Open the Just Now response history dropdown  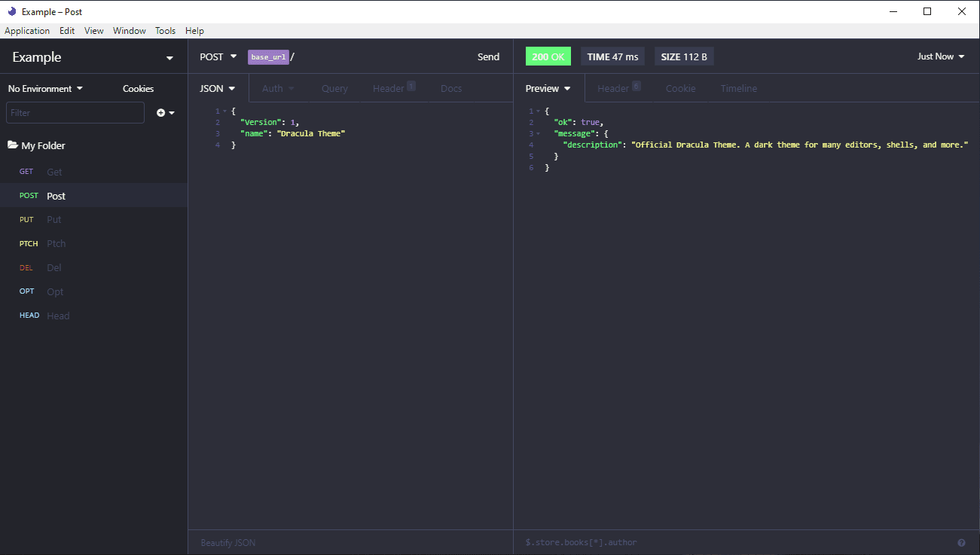click(x=939, y=56)
